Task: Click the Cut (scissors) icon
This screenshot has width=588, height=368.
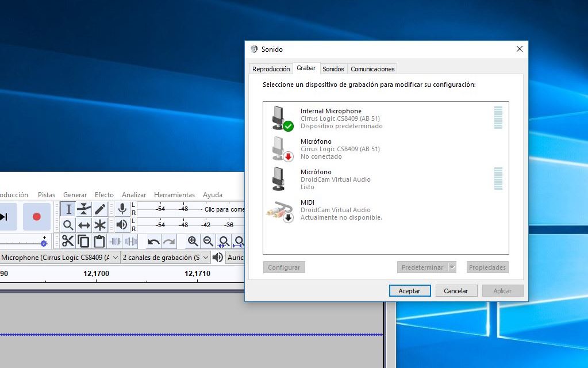Action: tap(67, 240)
